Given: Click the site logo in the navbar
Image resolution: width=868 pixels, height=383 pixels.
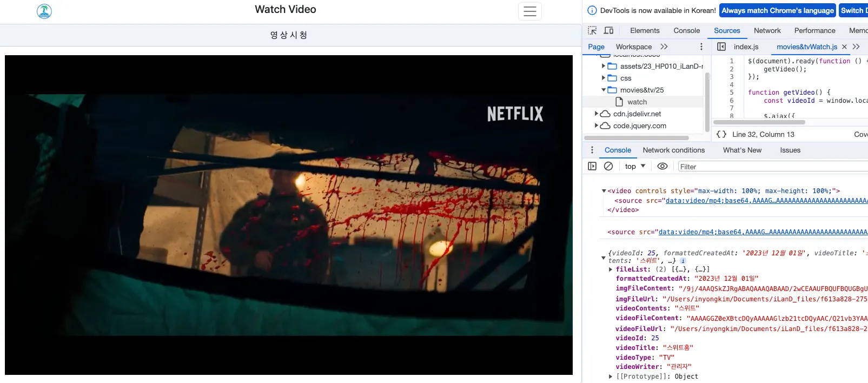Looking at the screenshot, I should (x=44, y=11).
